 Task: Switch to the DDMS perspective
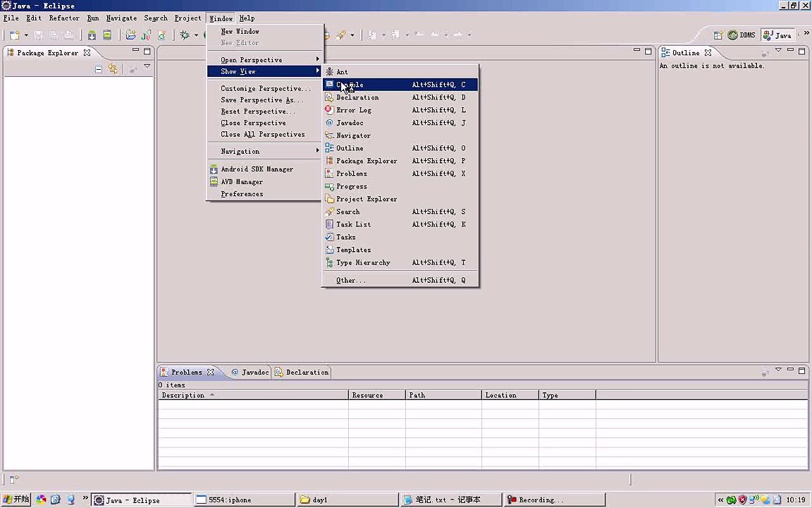[742, 35]
